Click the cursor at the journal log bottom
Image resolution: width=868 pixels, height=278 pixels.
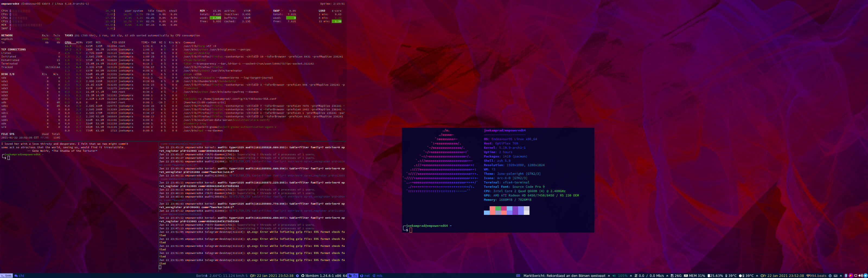click(x=160, y=267)
